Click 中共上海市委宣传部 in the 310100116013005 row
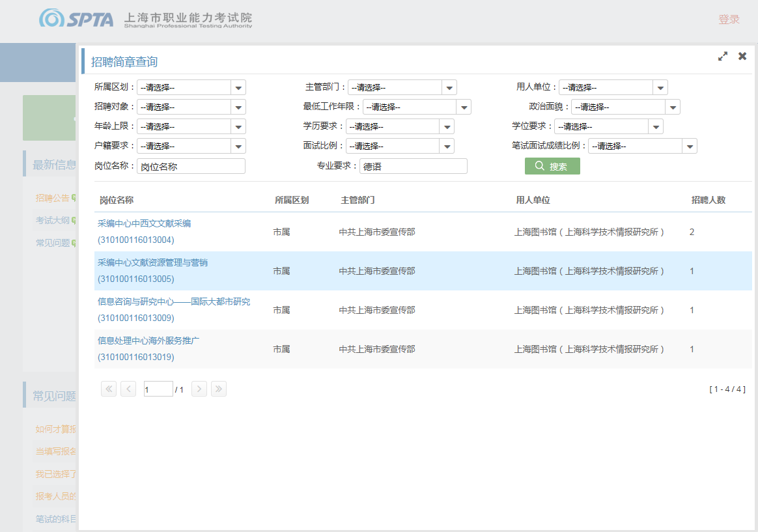The image size is (758, 532). coord(377,271)
